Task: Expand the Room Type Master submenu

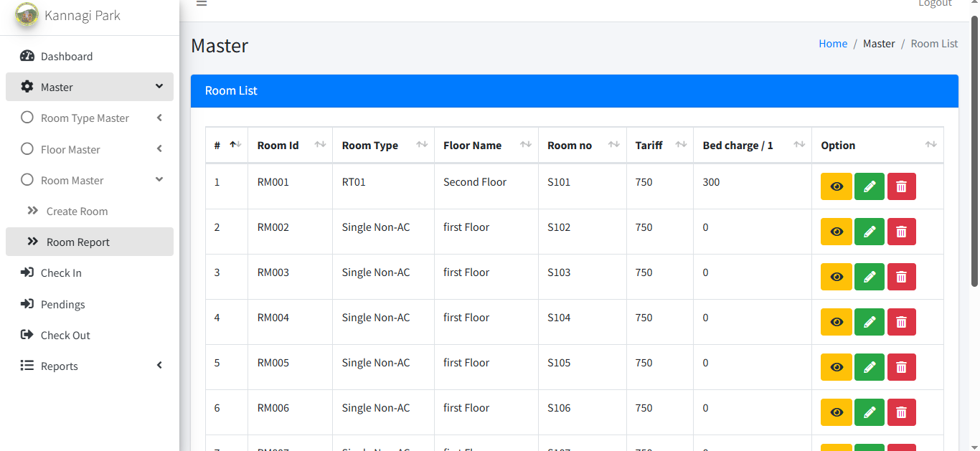Action: [159, 118]
